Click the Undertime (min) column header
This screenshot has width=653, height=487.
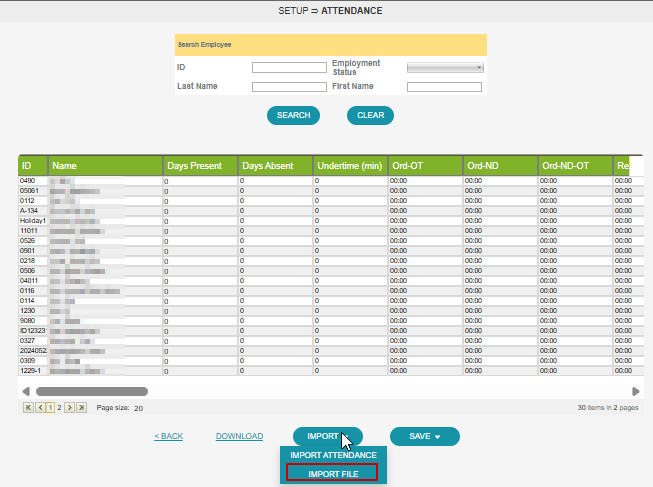[x=350, y=166]
